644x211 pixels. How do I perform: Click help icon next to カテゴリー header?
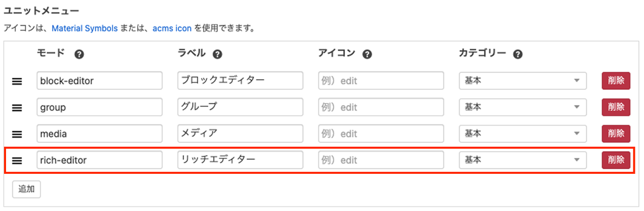point(518,54)
